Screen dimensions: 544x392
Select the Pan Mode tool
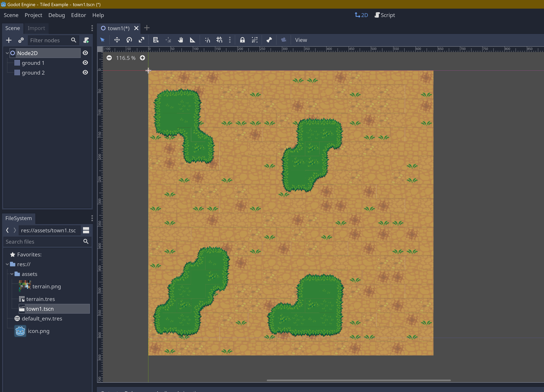[181, 40]
